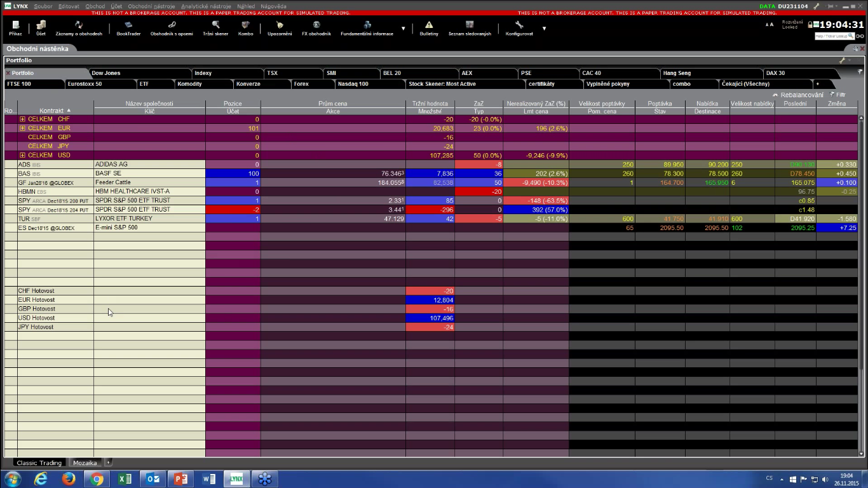
Task: Open the Soubor menu
Action: [43, 6]
